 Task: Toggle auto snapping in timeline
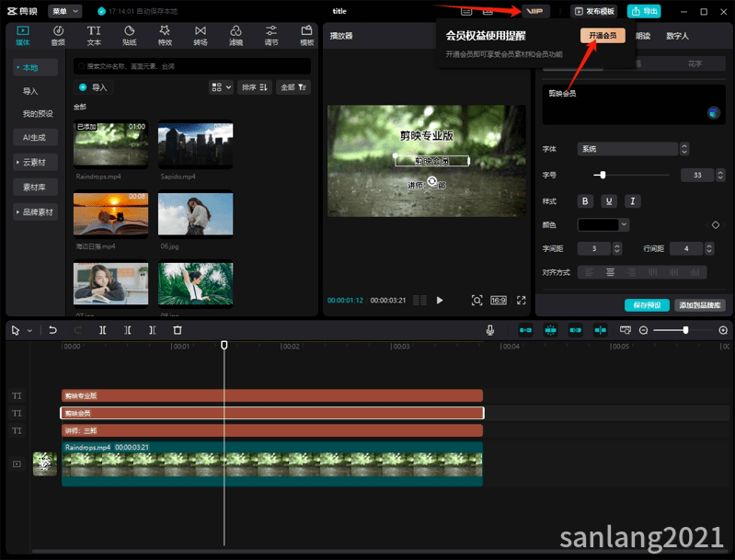550,330
